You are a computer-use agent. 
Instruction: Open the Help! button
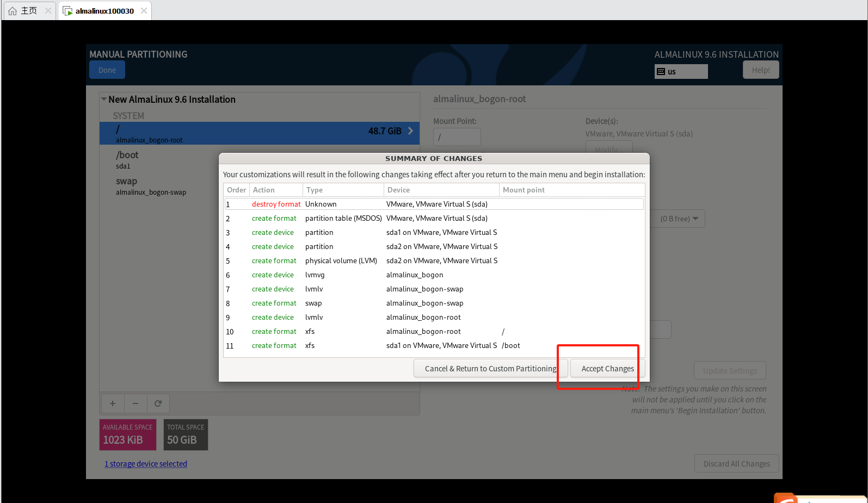point(761,70)
